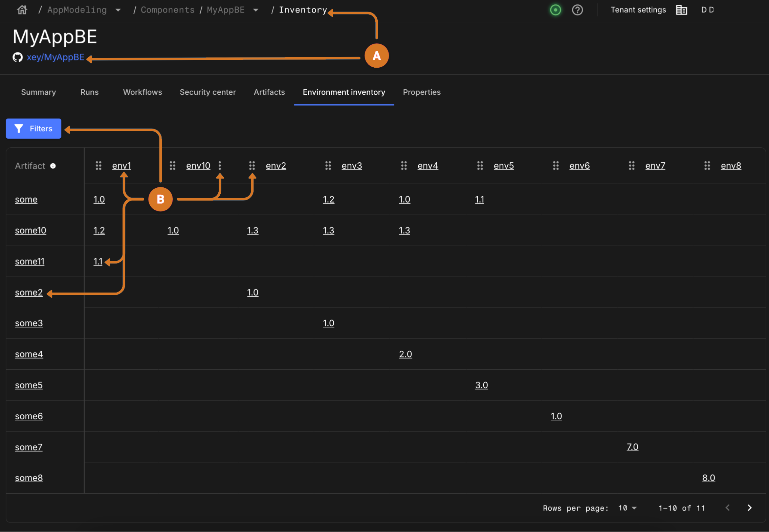
Task: Click the green status indicator icon
Action: coord(555,10)
